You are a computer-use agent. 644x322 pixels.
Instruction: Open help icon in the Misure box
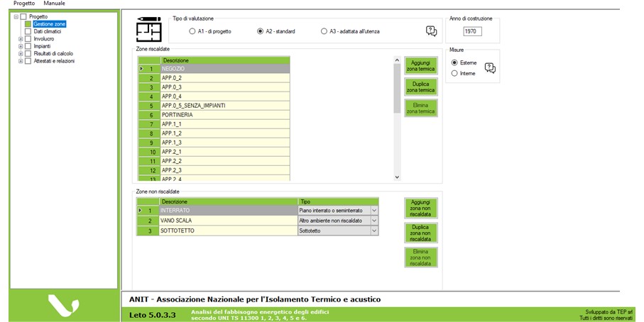pyautogui.click(x=489, y=68)
